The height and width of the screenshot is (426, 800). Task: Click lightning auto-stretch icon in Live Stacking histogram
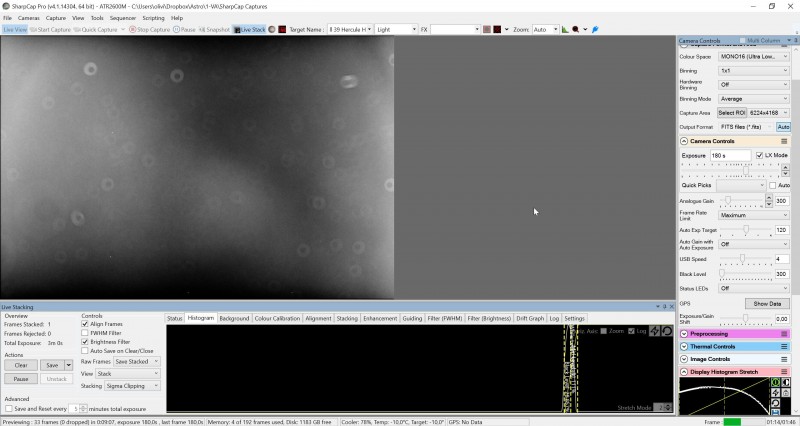click(655, 331)
